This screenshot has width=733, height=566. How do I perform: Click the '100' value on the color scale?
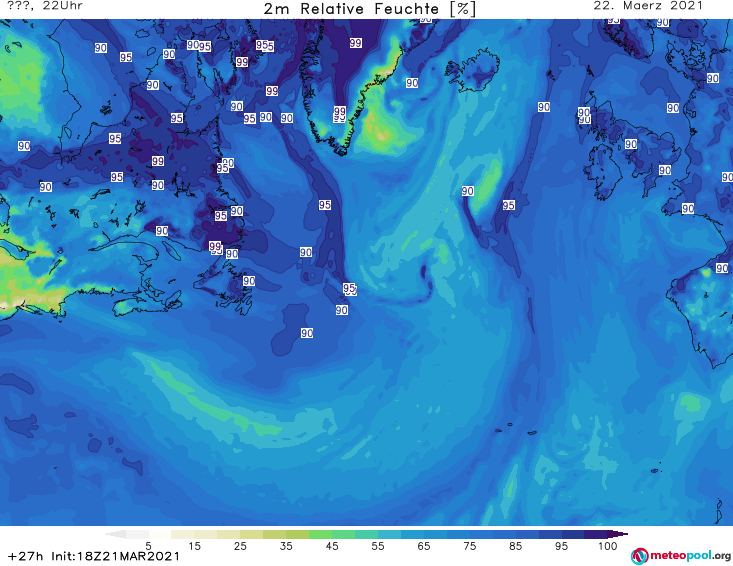tap(608, 546)
